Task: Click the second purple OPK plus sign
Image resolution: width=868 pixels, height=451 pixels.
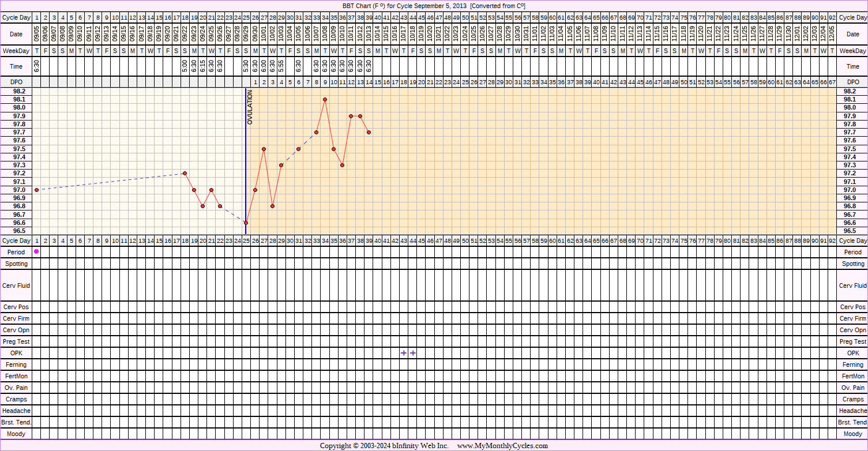Action: tap(413, 353)
